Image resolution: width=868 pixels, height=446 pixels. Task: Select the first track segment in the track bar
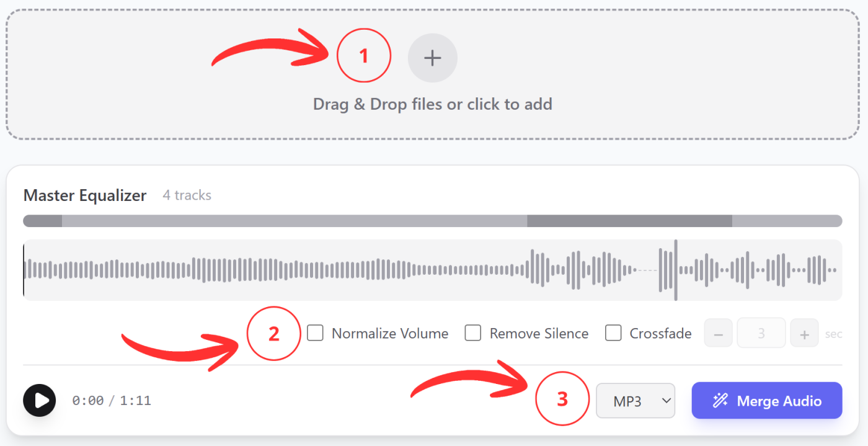[x=42, y=220]
